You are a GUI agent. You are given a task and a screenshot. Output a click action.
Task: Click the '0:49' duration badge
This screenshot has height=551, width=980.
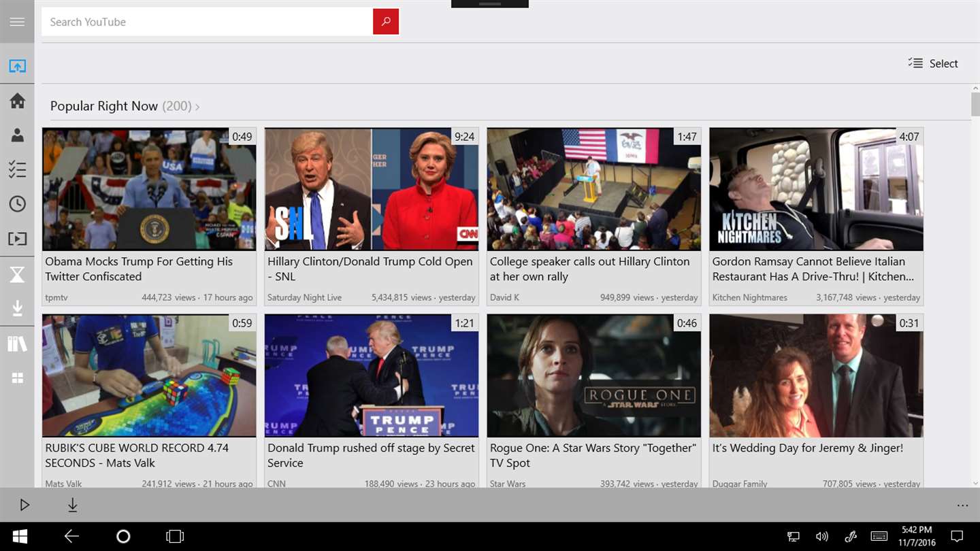point(242,137)
